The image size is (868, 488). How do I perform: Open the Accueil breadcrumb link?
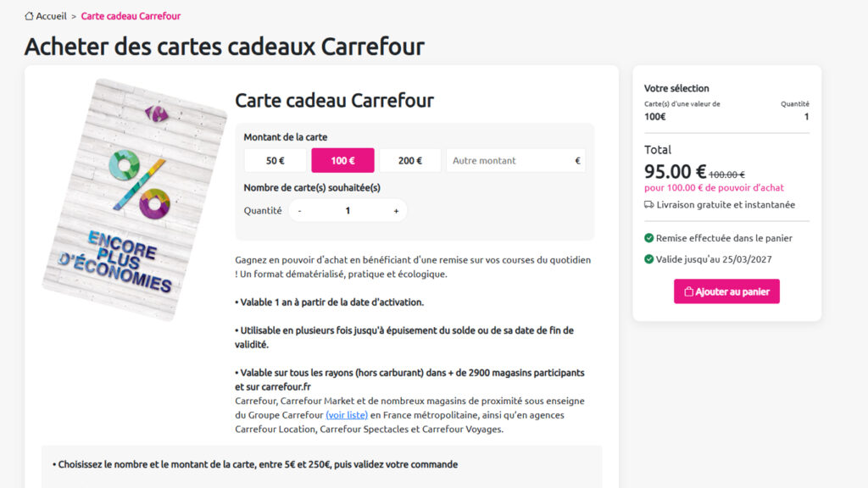51,16
